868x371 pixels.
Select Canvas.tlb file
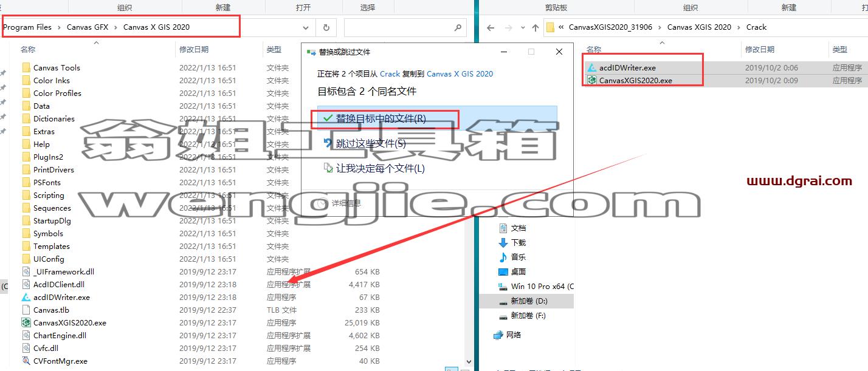(51, 310)
